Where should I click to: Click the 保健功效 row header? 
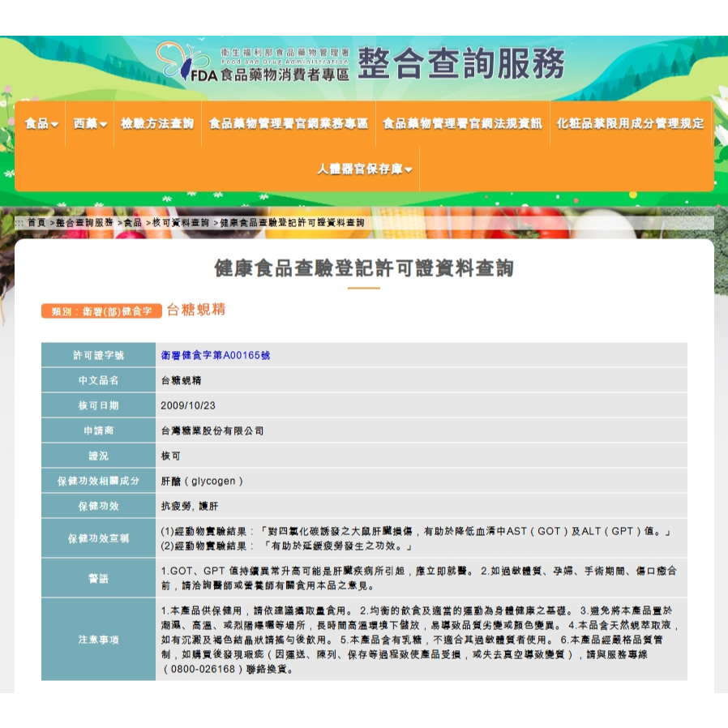[x=98, y=506]
